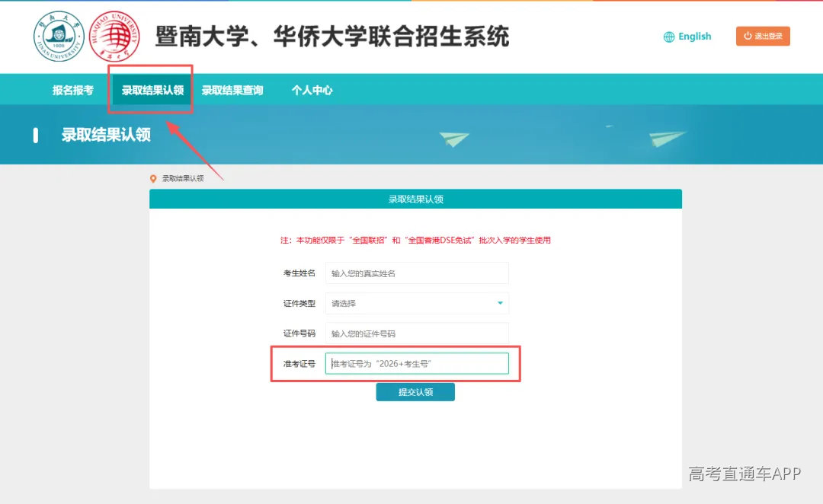823x504 pixels.
Task: Click the 证件类型 dropdown arrow
Action: coord(500,303)
